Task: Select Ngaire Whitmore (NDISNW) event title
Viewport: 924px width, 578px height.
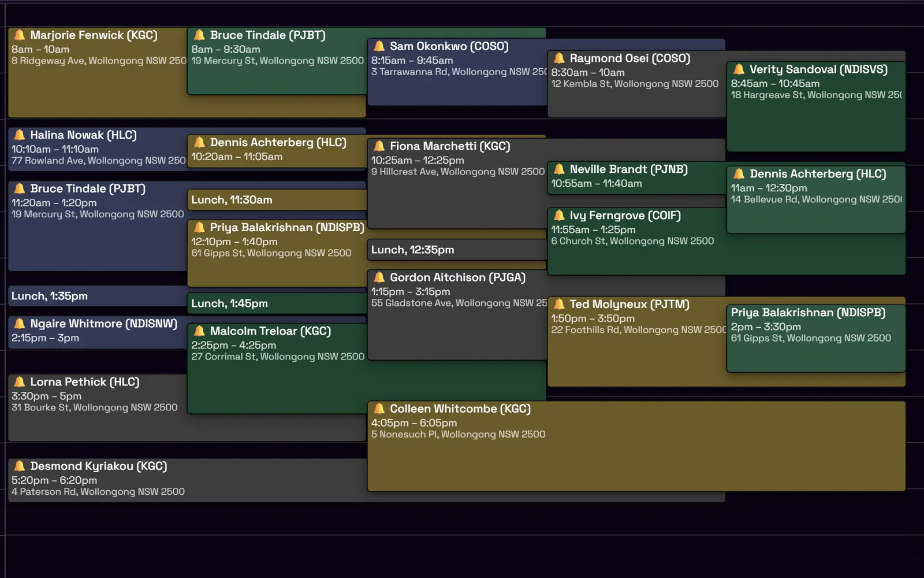Action: pyautogui.click(x=104, y=324)
